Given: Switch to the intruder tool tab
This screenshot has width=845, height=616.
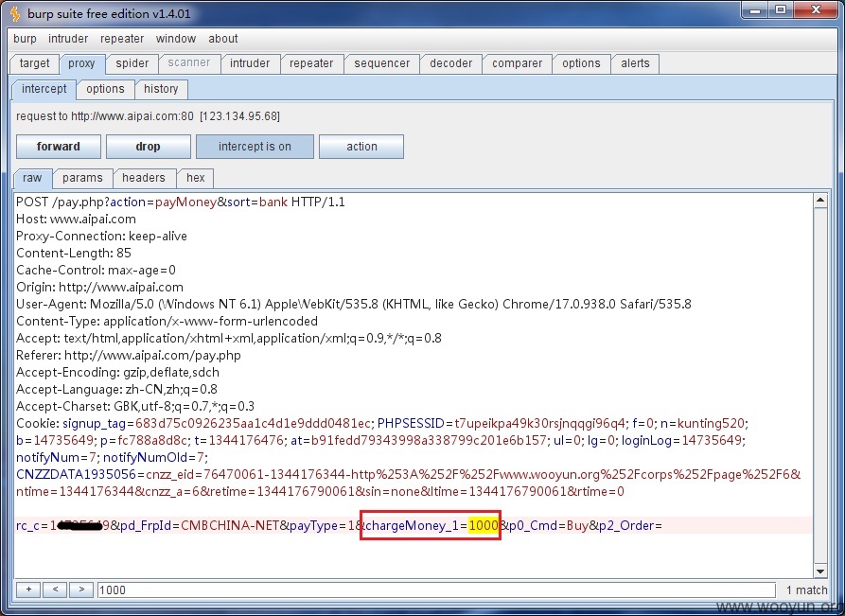Looking at the screenshot, I should click(x=250, y=63).
